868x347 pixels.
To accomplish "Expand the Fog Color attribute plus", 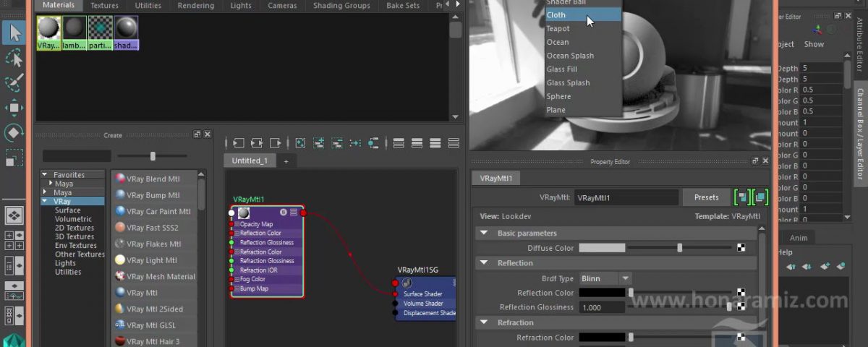I will pos(237,279).
